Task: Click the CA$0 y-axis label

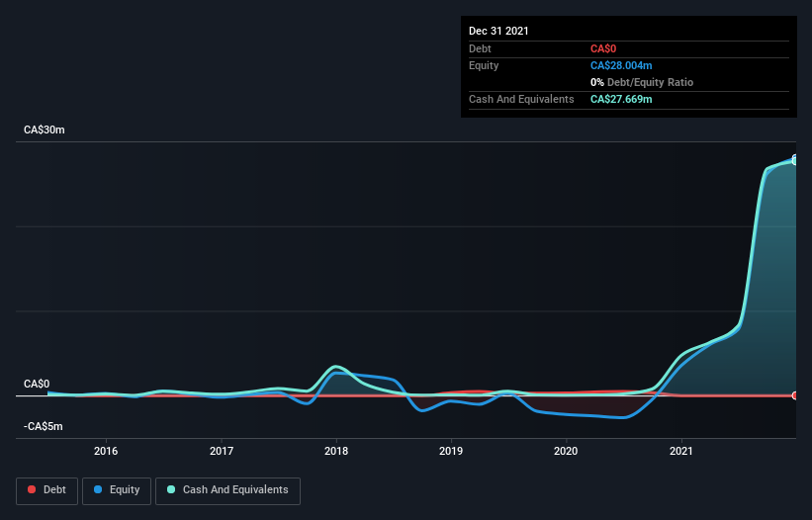Action: tap(37, 384)
